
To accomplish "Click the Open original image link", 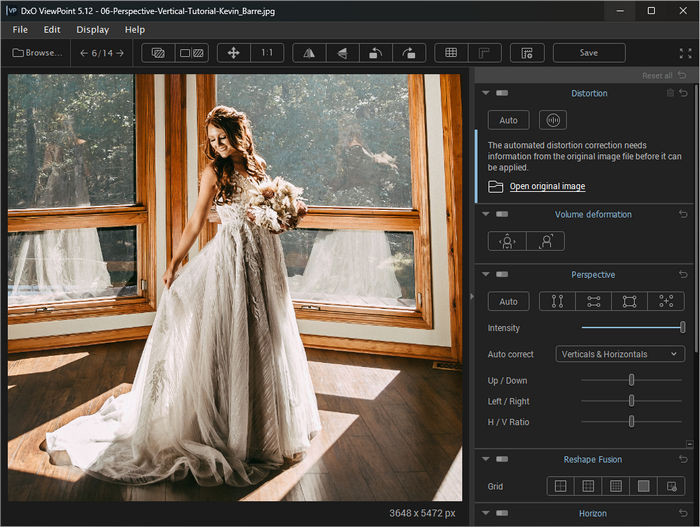I will coord(547,187).
